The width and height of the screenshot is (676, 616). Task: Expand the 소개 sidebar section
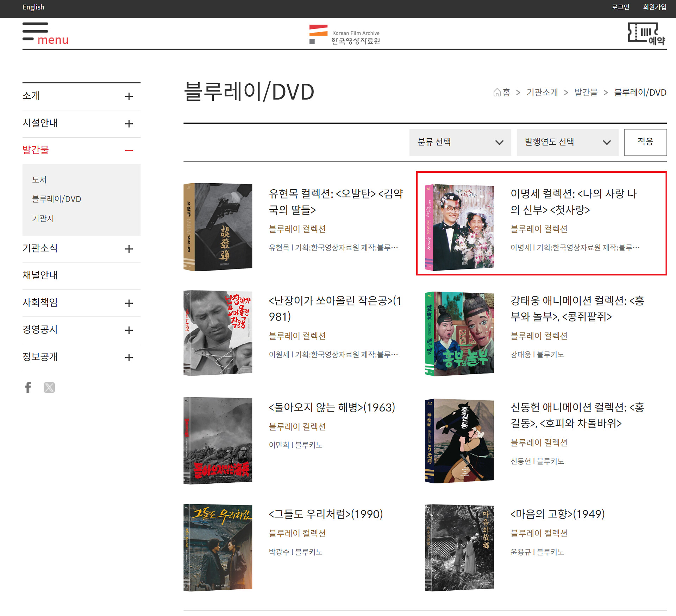point(129,96)
